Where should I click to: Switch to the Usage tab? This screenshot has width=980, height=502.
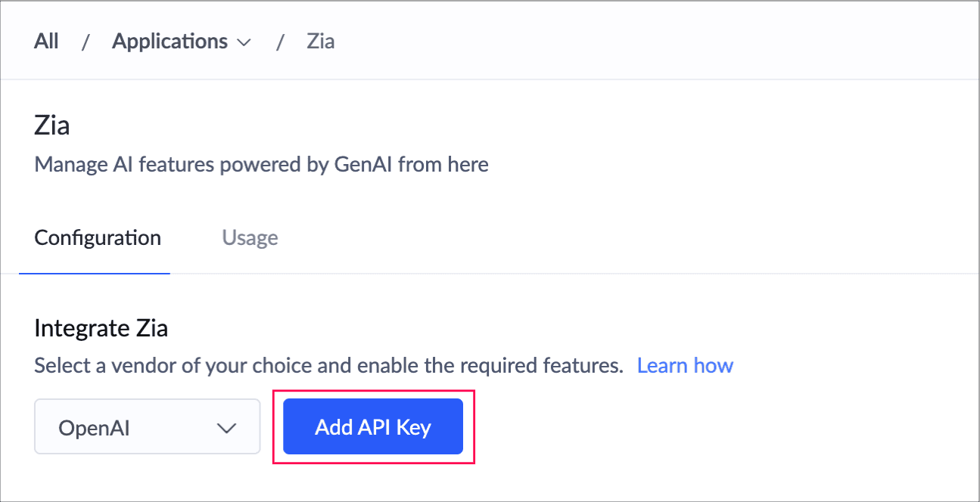pyautogui.click(x=250, y=238)
